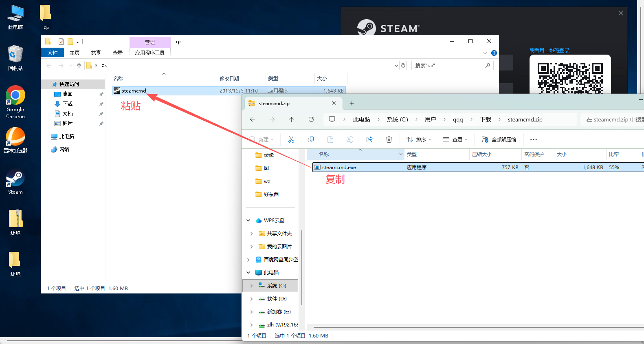
Task: Click the Cut scissors icon in toolbar
Action: click(291, 140)
